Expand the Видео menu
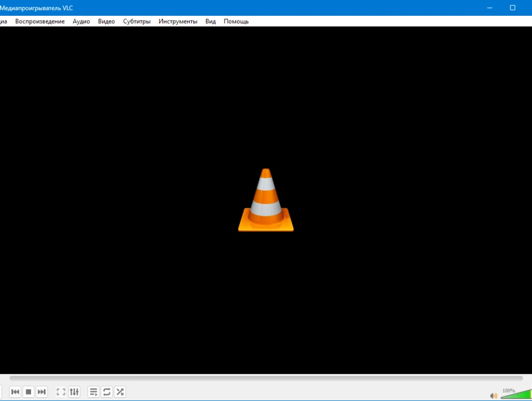The image size is (532, 401). [x=106, y=22]
